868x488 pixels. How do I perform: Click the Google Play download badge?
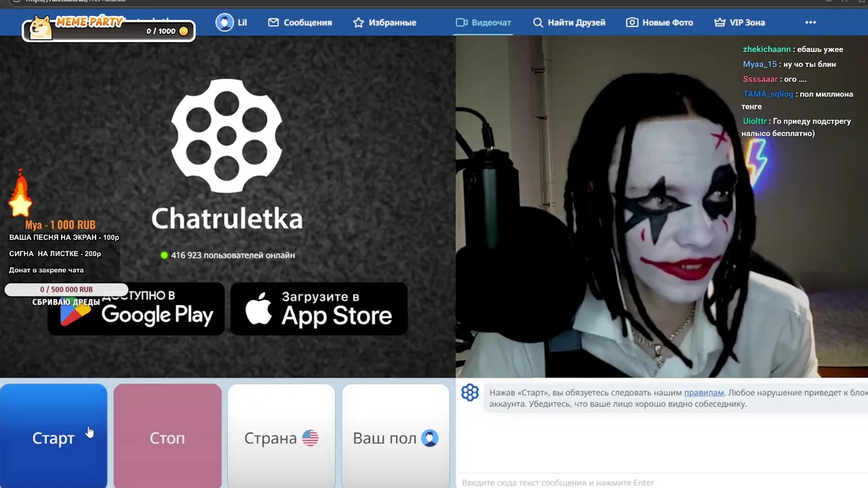tap(136, 308)
